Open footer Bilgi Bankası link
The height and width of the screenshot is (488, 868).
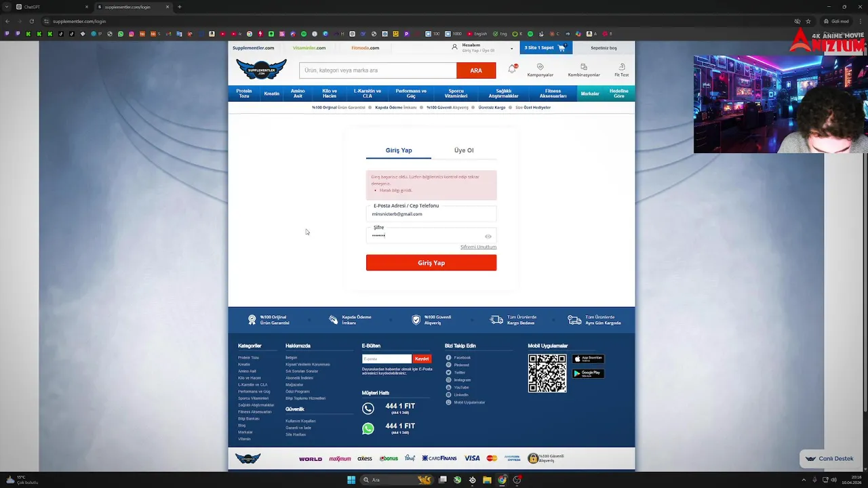coord(248,419)
